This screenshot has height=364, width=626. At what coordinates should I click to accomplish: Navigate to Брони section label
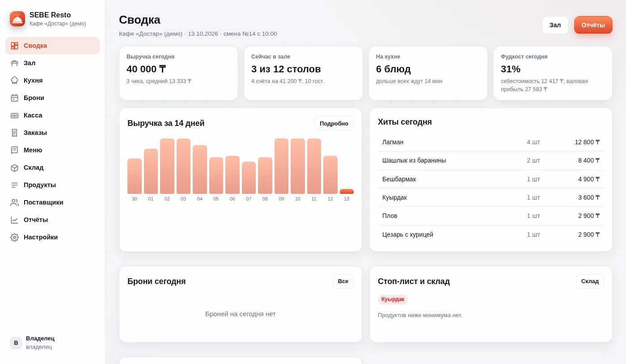click(34, 98)
